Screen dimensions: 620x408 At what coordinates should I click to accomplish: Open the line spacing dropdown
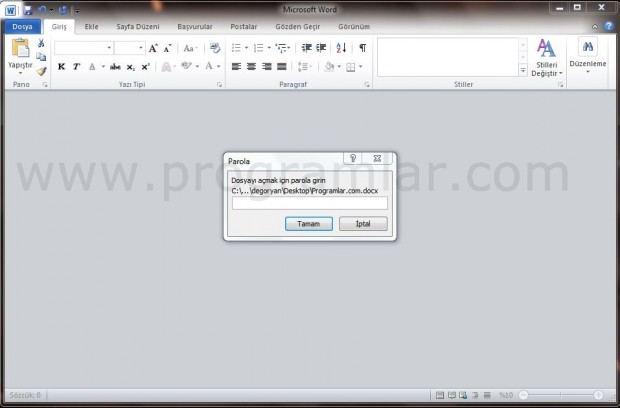click(304, 67)
